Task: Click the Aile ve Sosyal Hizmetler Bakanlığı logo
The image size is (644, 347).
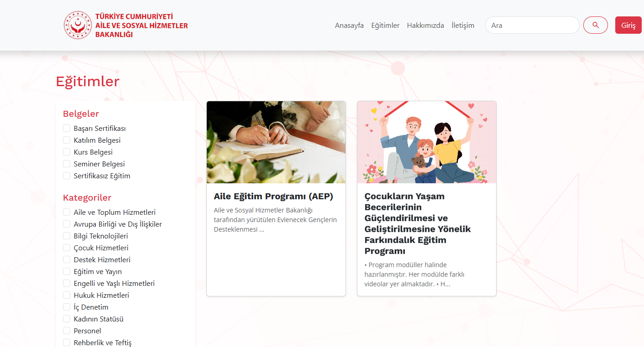Action: (126, 25)
